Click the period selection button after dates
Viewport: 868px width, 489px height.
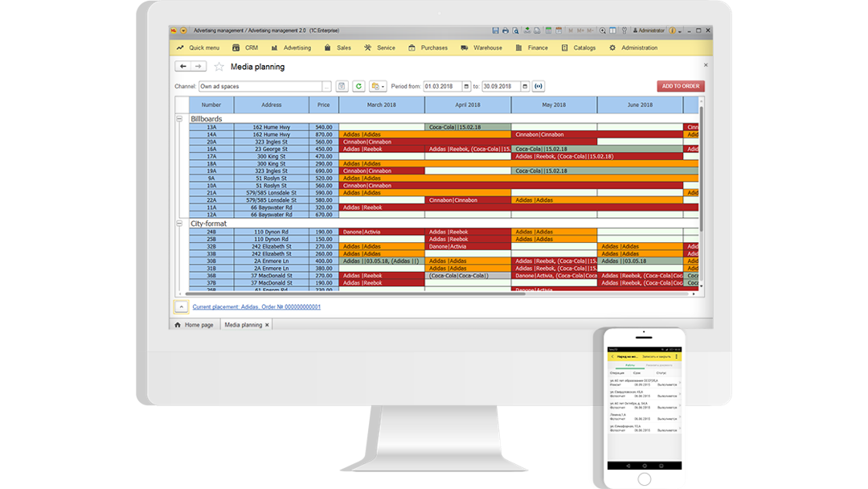pyautogui.click(x=538, y=86)
